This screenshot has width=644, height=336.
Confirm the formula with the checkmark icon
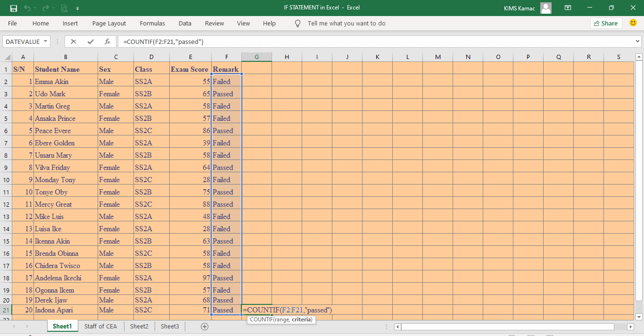point(91,42)
